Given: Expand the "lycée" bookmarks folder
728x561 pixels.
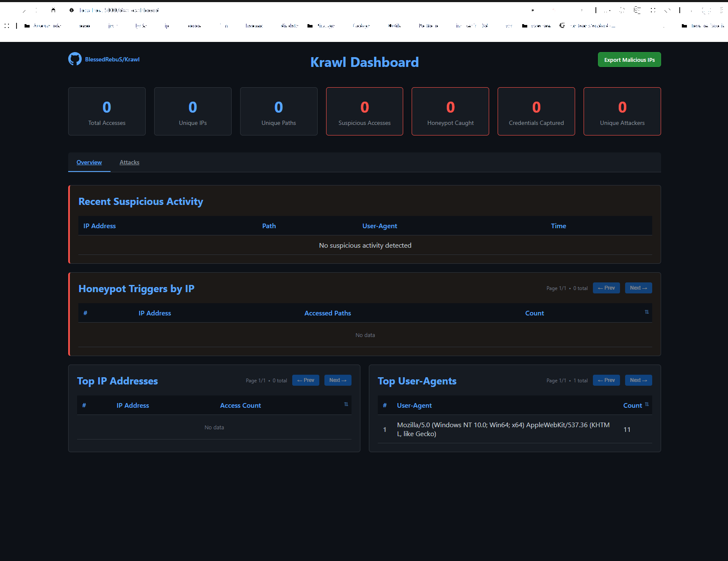Looking at the screenshot, I should pyautogui.click(x=137, y=26).
